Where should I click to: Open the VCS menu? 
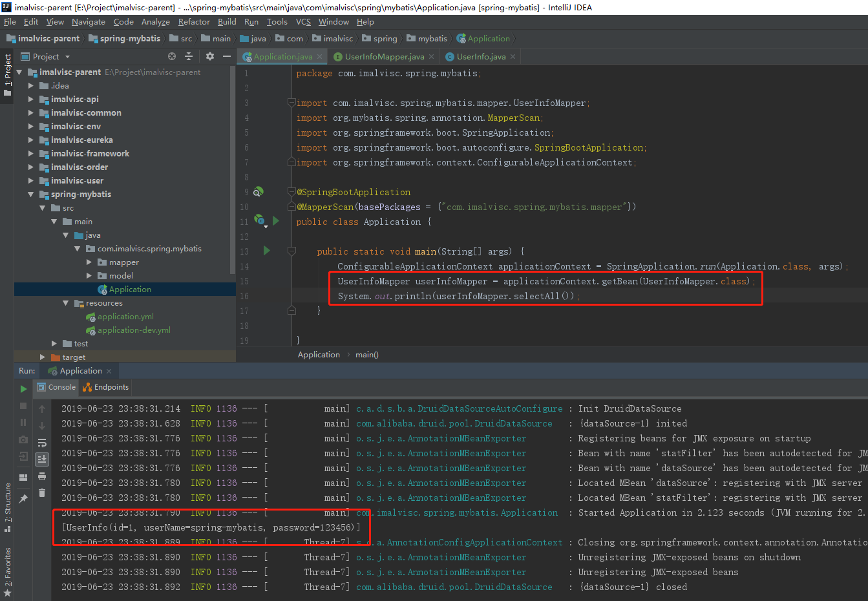(303, 22)
